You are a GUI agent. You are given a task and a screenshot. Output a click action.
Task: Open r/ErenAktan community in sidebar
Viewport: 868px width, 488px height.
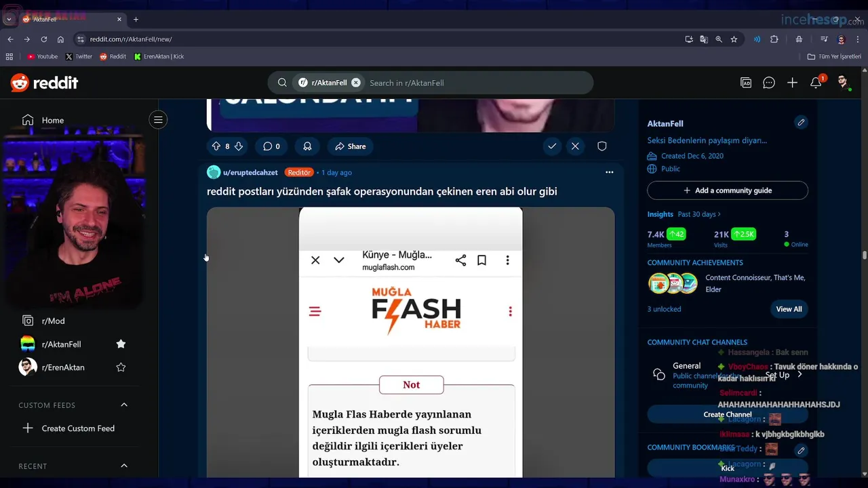click(63, 367)
